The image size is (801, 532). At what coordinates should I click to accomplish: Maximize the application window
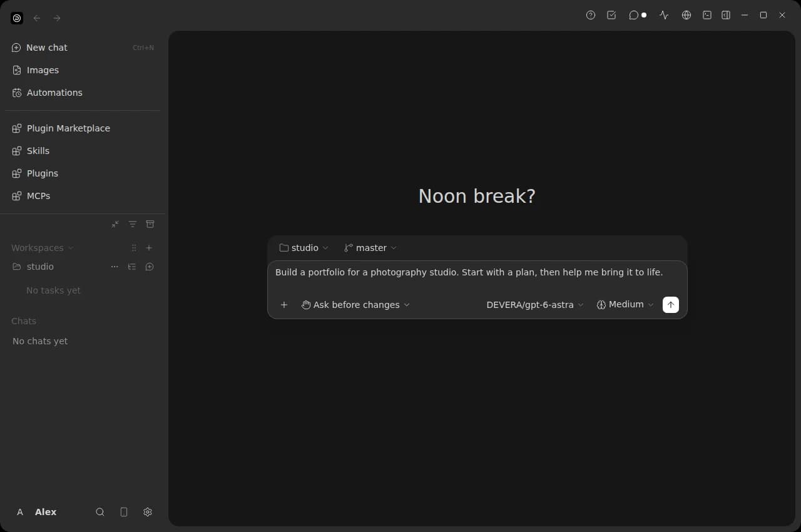pos(763,15)
